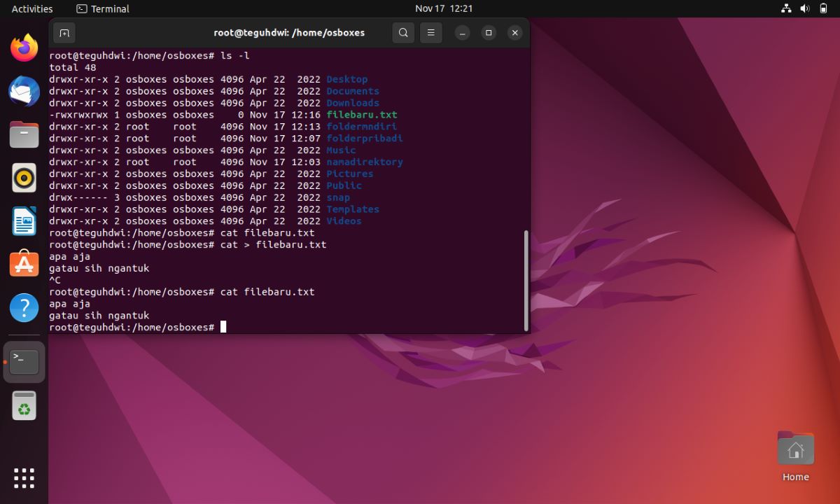Image resolution: width=840 pixels, height=504 pixels.
Task: Click the snap directory name
Action: [x=338, y=197]
